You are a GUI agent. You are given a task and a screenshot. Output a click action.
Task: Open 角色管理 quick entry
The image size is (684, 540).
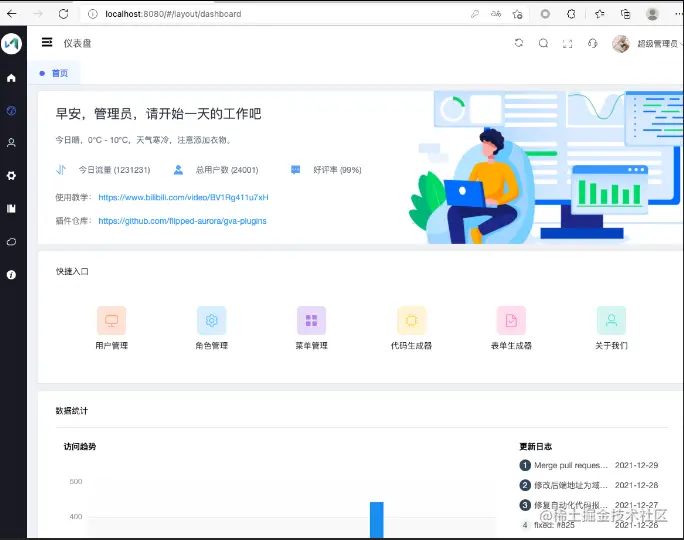(x=212, y=328)
